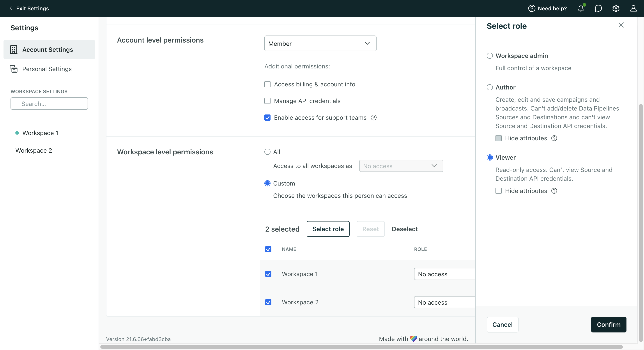Choose the Viewer role

coord(490,157)
